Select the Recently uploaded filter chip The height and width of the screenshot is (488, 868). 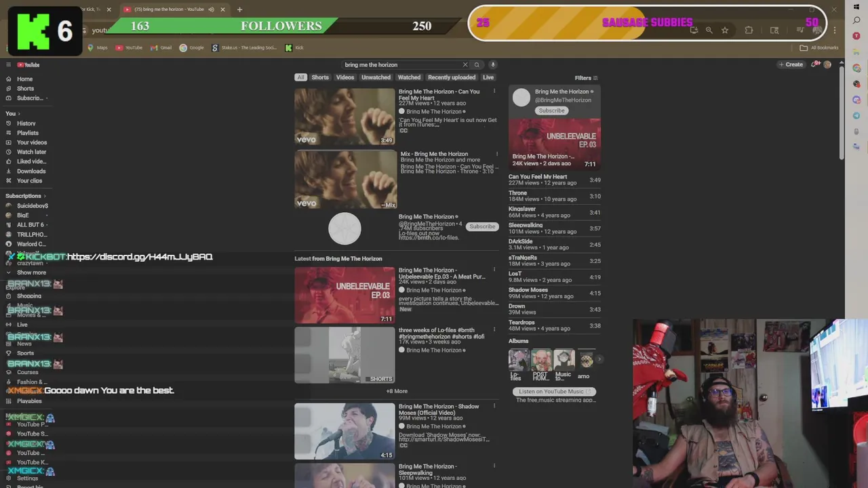coord(452,77)
